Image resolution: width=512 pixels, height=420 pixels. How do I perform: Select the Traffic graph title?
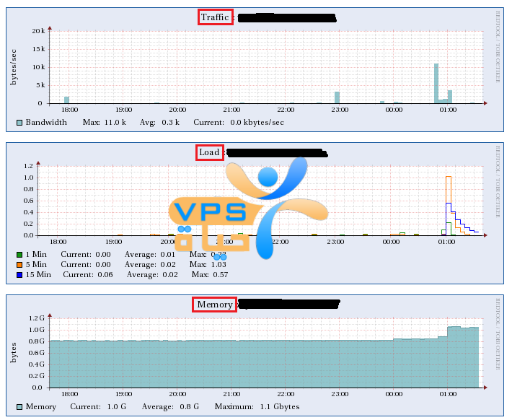215,17
